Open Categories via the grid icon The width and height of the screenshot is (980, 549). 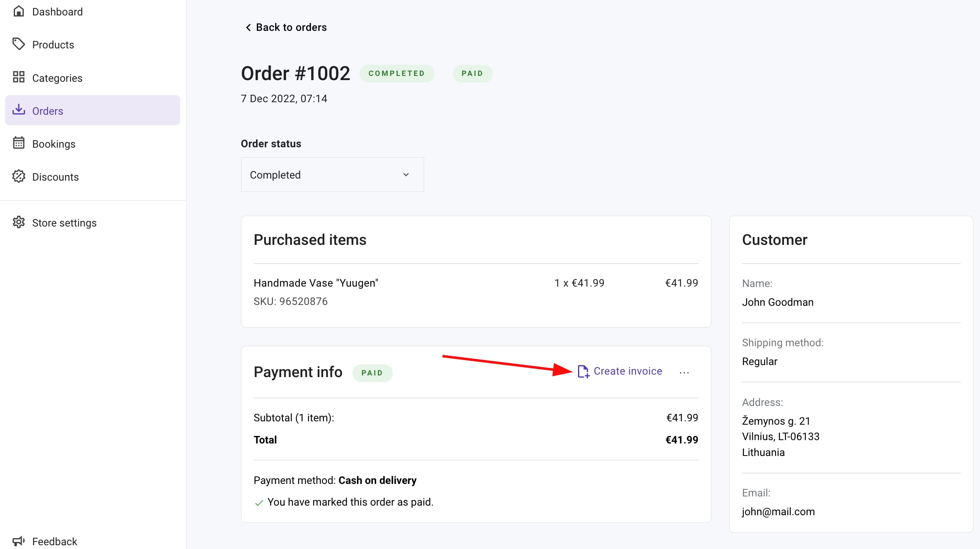coord(19,77)
